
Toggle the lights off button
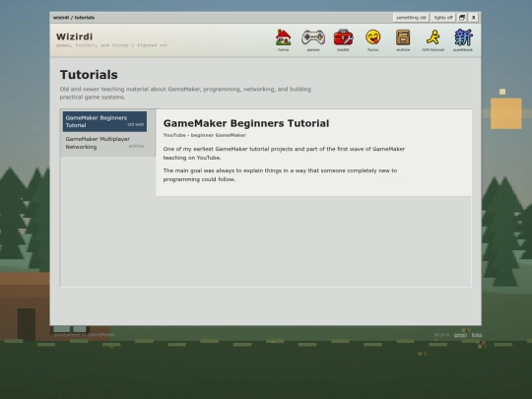click(443, 18)
